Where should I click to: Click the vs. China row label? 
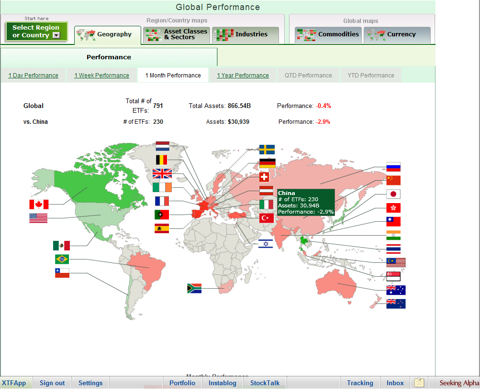(x=36, y=122)
